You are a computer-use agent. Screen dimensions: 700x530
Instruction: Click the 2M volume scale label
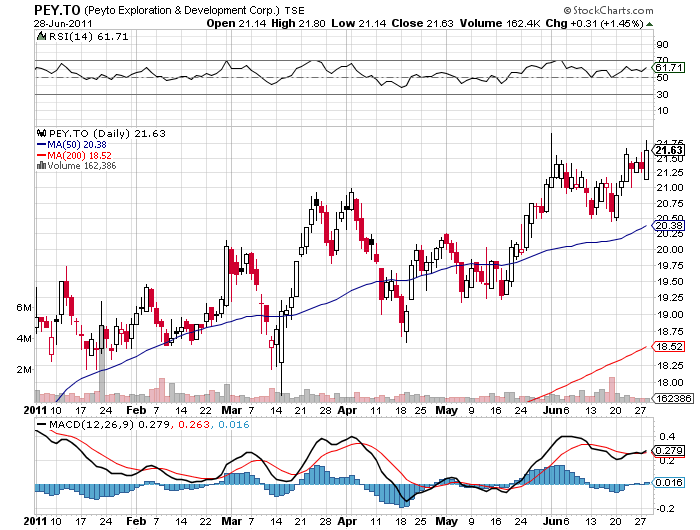pos(24,370)
